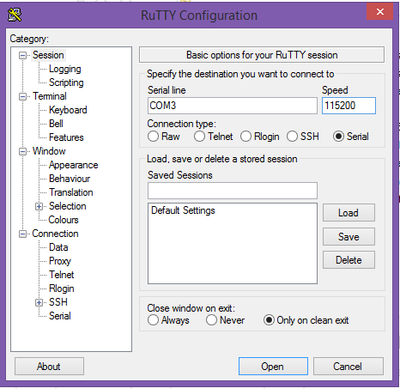
Task: Save the current session
Action: 349,237
